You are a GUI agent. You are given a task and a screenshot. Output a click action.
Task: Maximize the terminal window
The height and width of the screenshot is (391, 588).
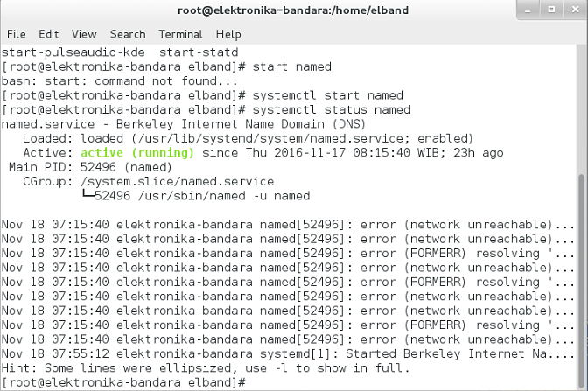(x=551, y=10)
